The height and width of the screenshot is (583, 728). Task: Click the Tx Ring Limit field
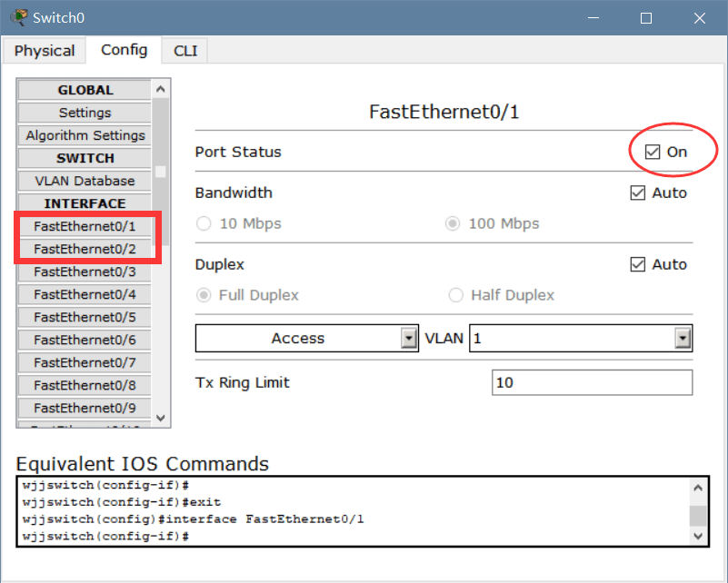[x=592, y=382]
